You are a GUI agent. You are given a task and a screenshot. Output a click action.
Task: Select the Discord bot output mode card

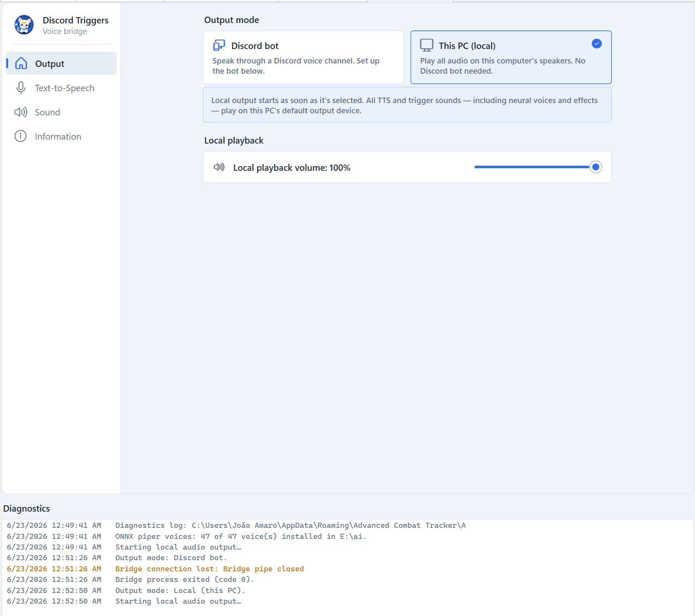coord(303,57)
